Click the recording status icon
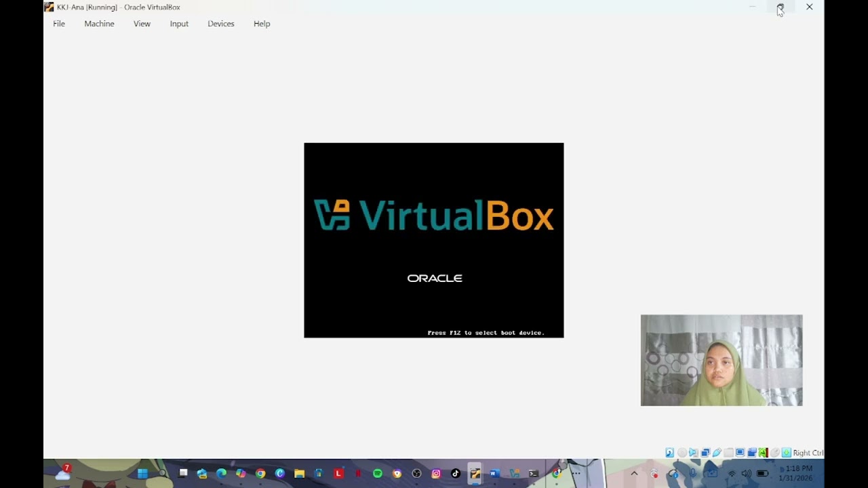The width and height of the screenshot is (868, 488). pos(752,453)
